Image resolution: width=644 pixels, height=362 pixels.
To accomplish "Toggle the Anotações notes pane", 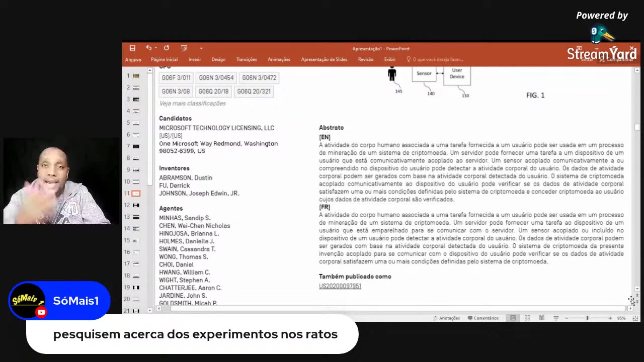I will tap(446, 318).
